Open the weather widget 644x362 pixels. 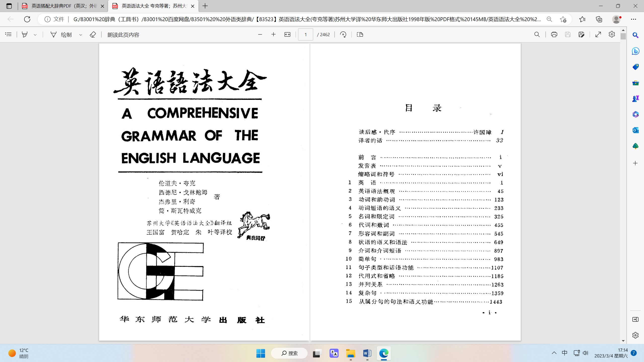point(18,353)
